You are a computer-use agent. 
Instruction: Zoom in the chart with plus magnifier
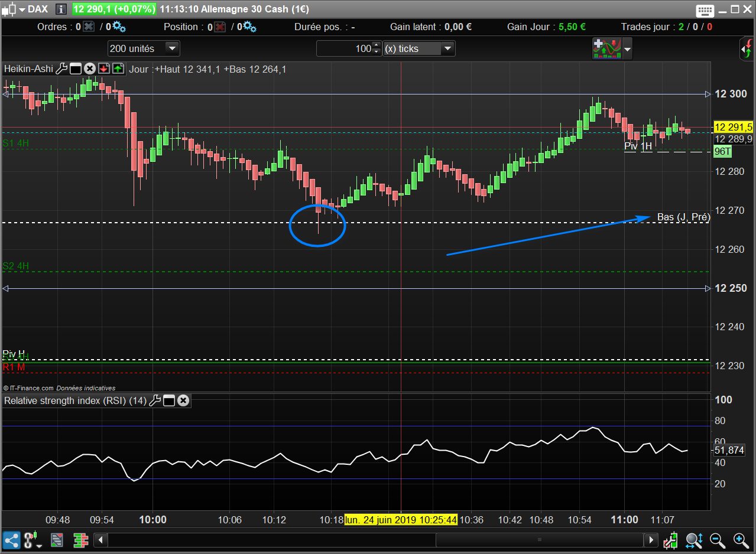(741, 539)
